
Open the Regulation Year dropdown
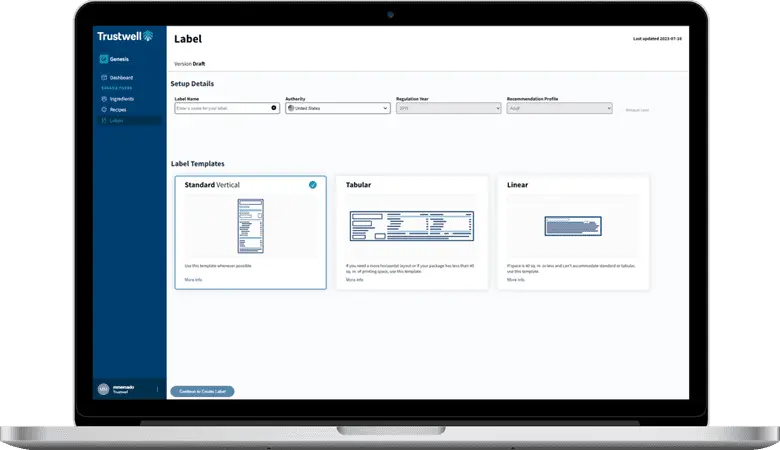(x=448, y=108)
